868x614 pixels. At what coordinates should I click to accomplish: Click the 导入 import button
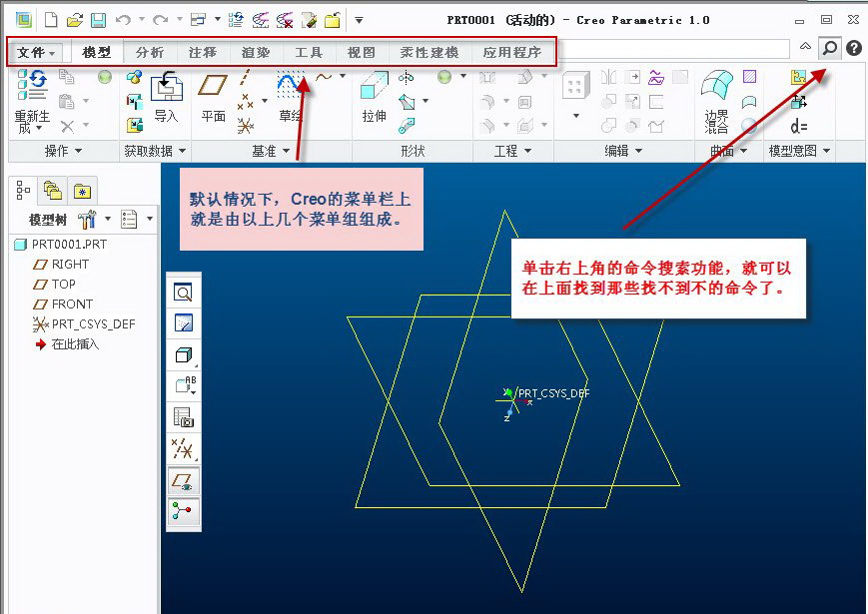(x=166, y=97)
